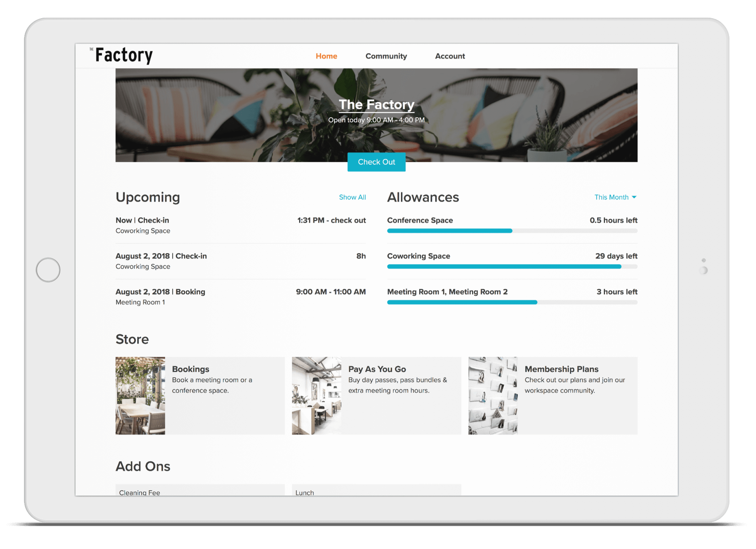This screenshot has width=756, height=549.
Task: Click Meeting Room allowance progress bar
Action: tap(512, 302)
